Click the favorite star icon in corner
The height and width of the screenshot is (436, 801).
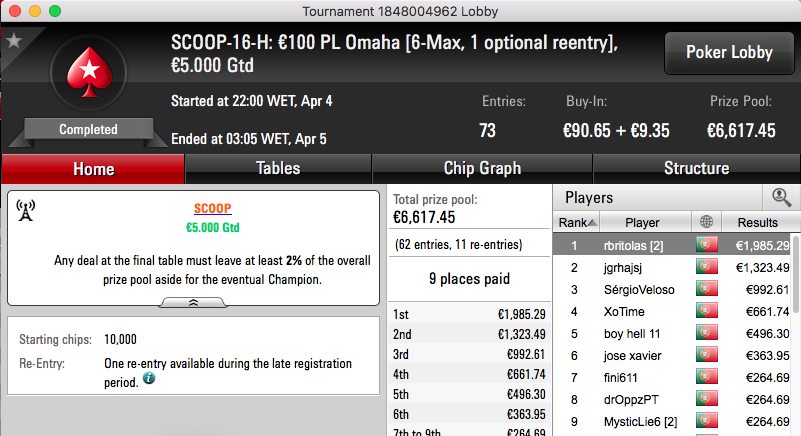(14, 40)
